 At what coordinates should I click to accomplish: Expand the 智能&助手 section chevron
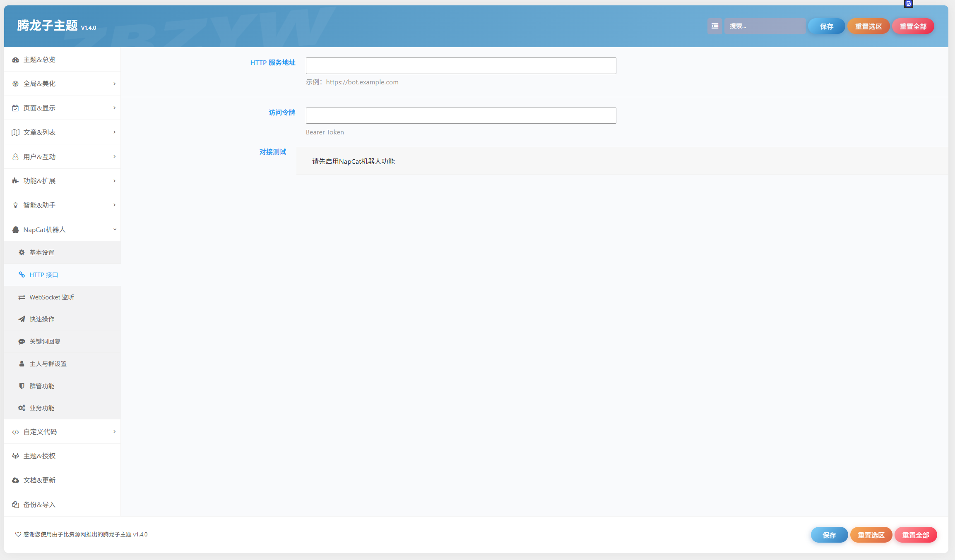pos(115,205)
